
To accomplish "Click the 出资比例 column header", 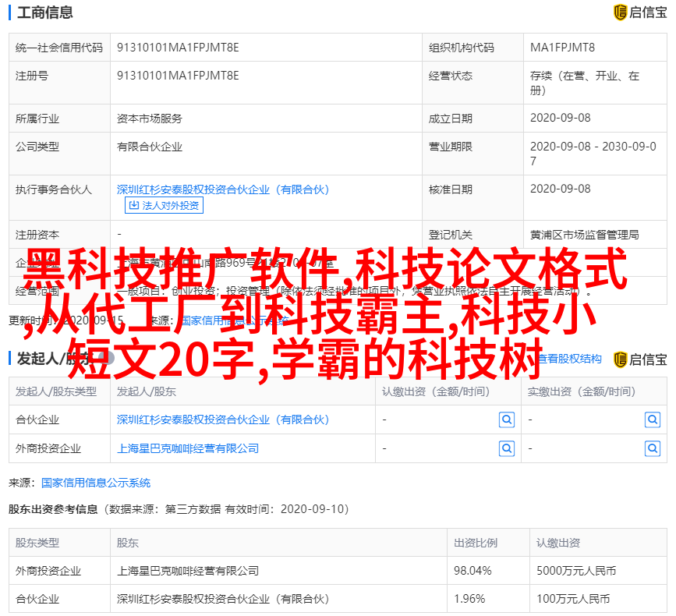I will pos(488,543).
